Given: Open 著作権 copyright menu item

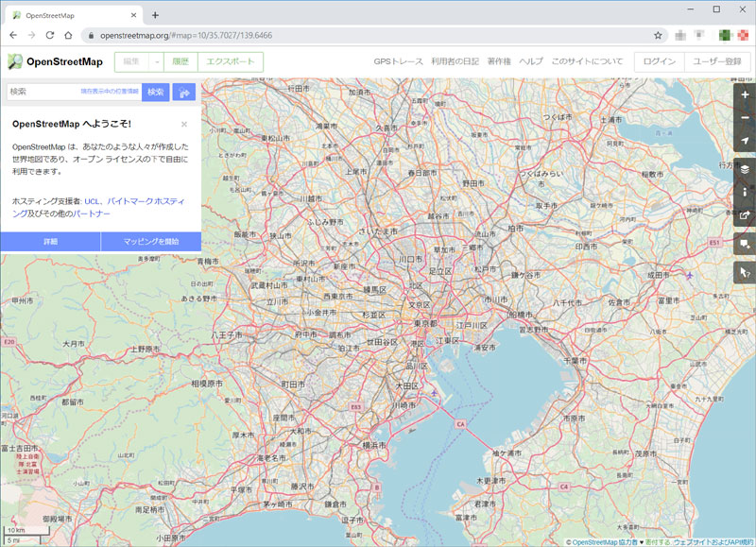Looking at the screenshot, I should pyautogui.click(x=499, y=61).
